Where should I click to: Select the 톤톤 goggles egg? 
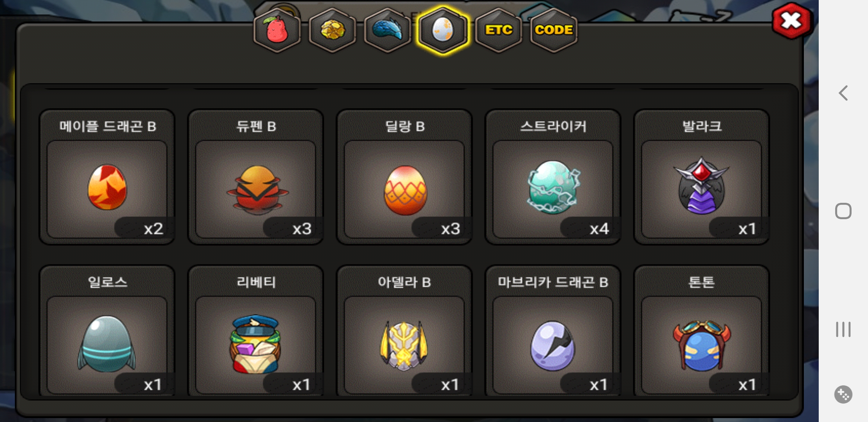click(x=701, y=331)
